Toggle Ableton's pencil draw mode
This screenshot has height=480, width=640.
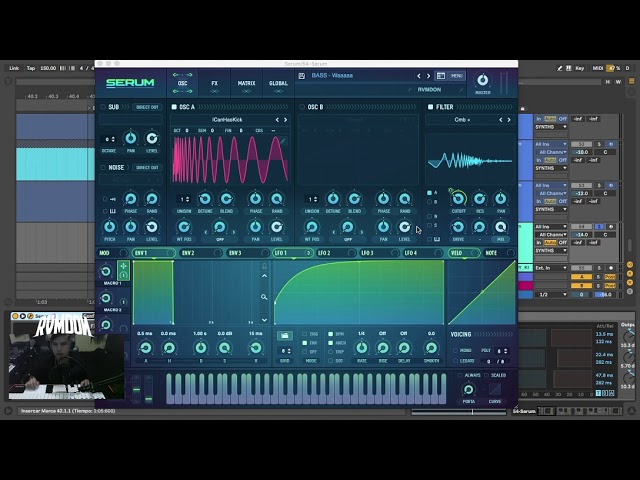560,69
